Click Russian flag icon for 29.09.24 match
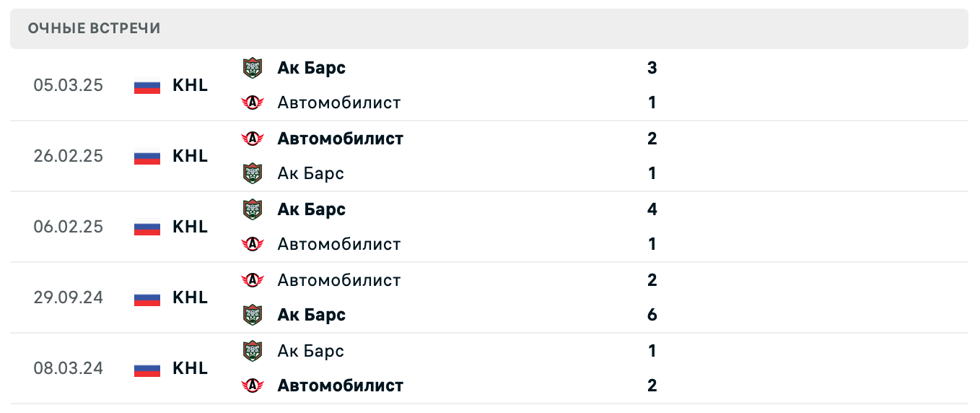980x413 pixels. 147,298
